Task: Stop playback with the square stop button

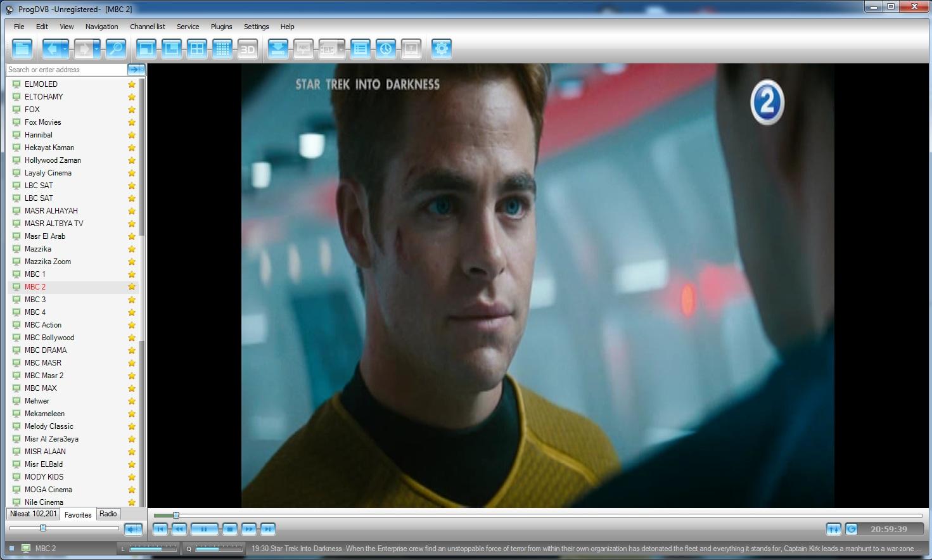Action: tap(230, 529)
